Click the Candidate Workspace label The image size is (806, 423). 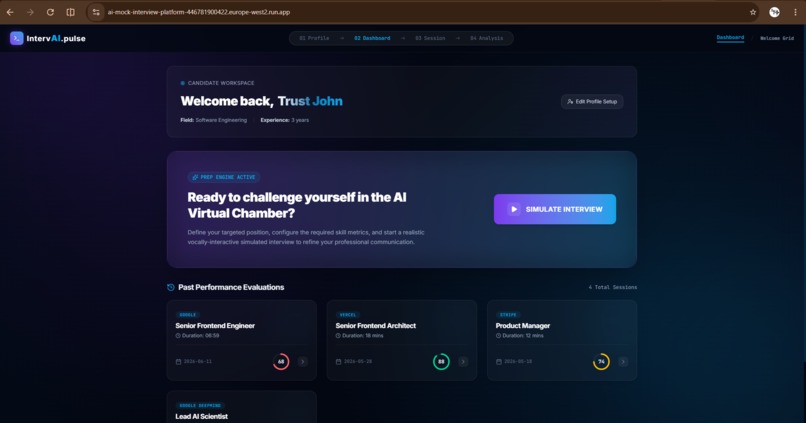click(221, 83)
